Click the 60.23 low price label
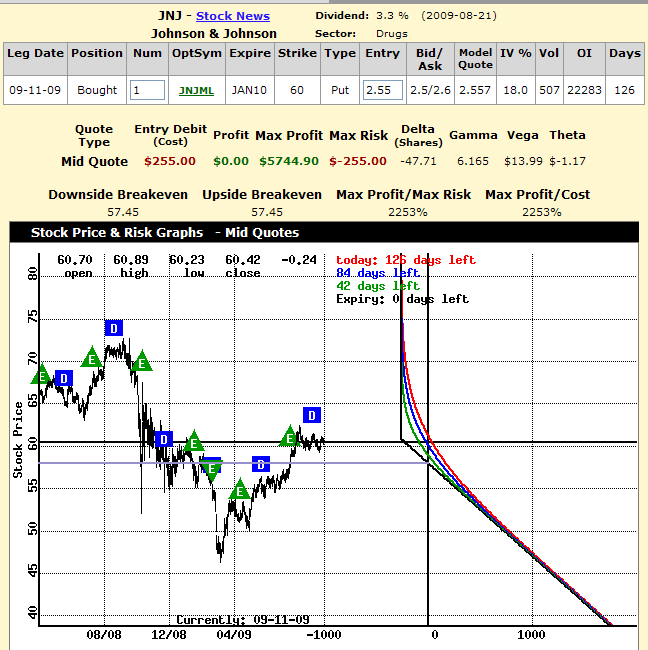Screen dimensions: 648x650 coord(187,260)
